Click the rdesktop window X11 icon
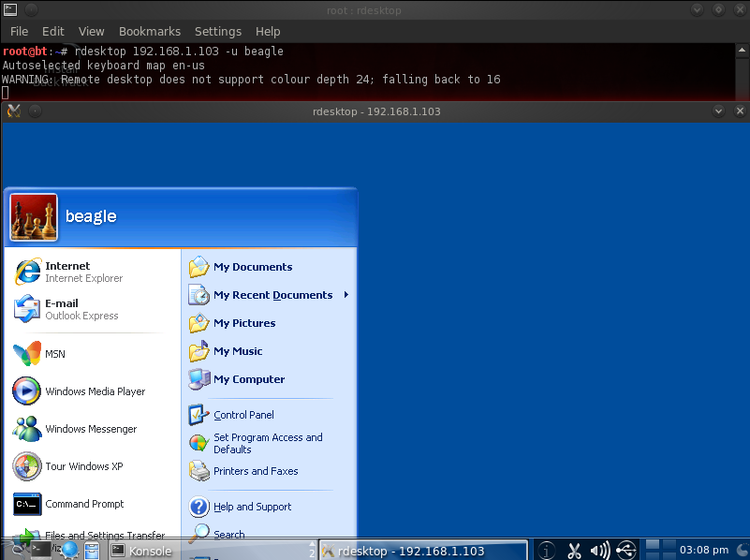 tap(14, 111)
